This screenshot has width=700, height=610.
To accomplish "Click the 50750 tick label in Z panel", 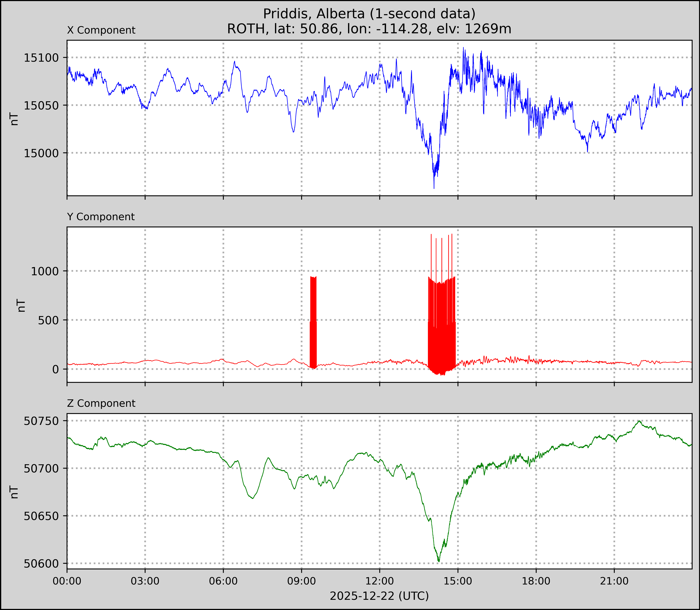I will point(41,421).
